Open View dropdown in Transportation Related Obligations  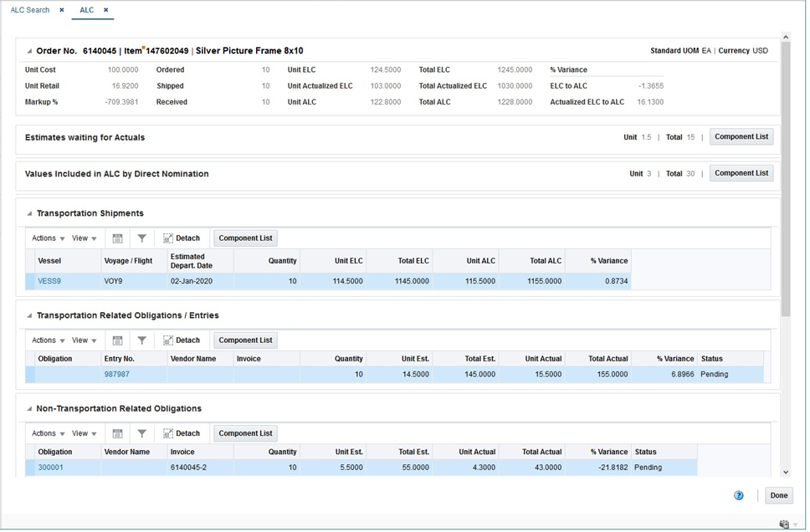pos(85,341)
